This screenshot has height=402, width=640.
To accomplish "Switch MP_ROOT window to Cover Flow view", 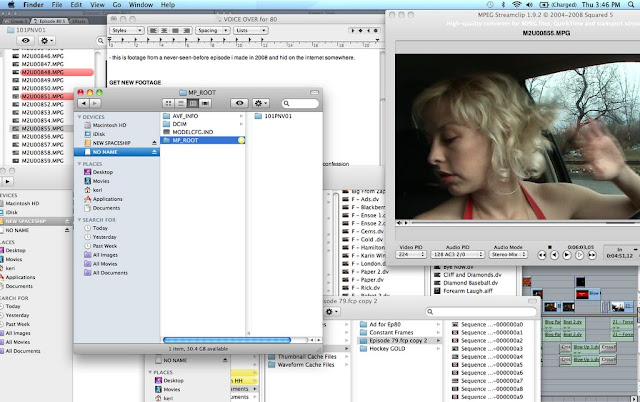I will [205, 104].
